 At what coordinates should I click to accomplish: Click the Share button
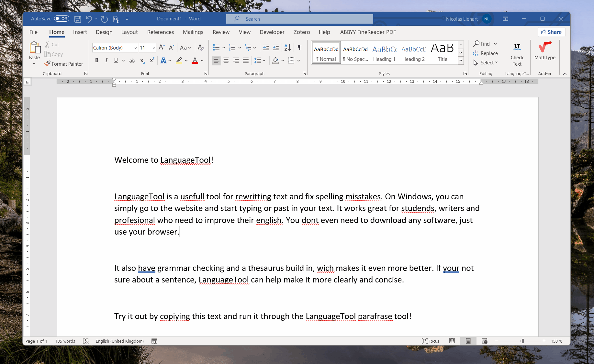[552, 32]
